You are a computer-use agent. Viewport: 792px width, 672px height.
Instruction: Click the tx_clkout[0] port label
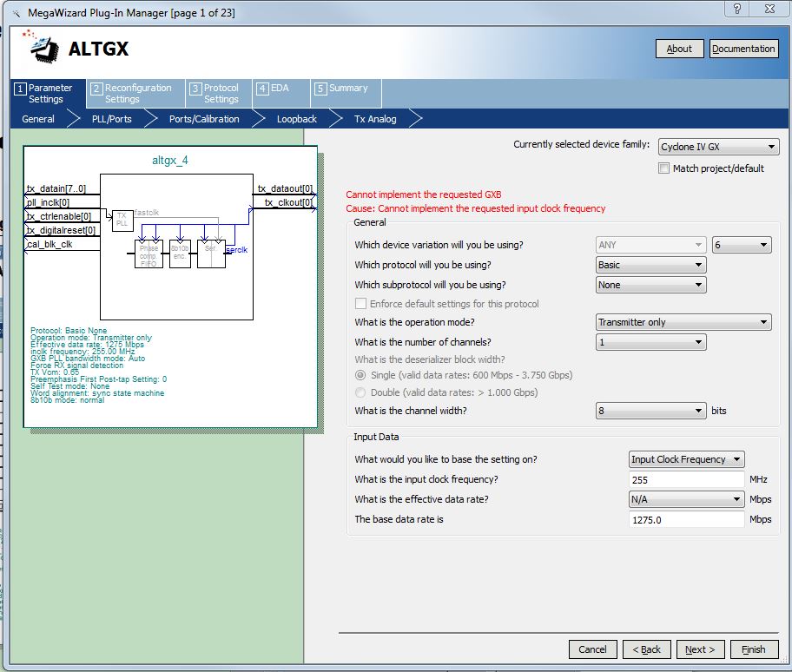coord(288,202)
